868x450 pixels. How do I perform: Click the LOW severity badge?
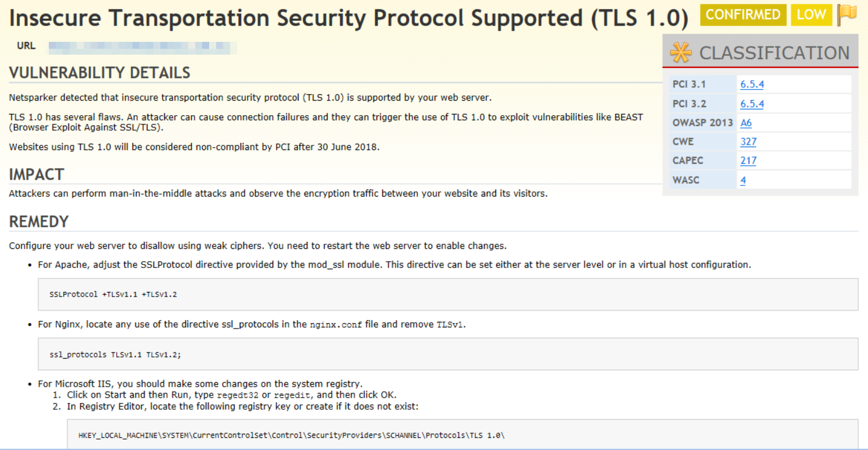click(811, 15)
